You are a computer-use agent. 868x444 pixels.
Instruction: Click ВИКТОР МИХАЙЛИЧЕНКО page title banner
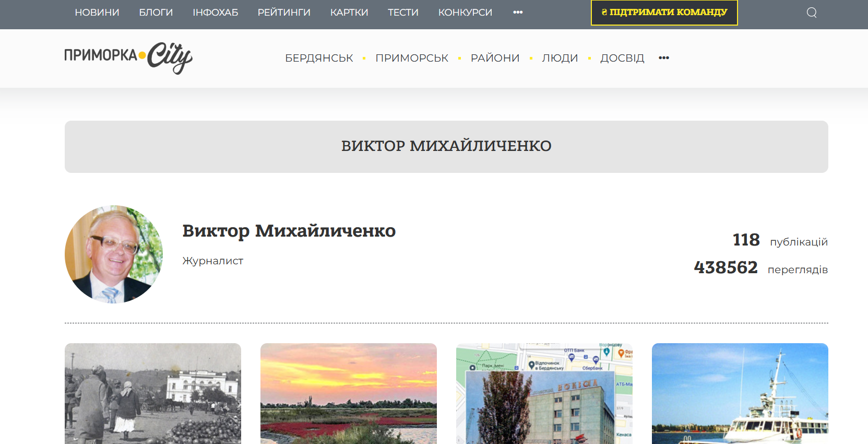(446, 146)
